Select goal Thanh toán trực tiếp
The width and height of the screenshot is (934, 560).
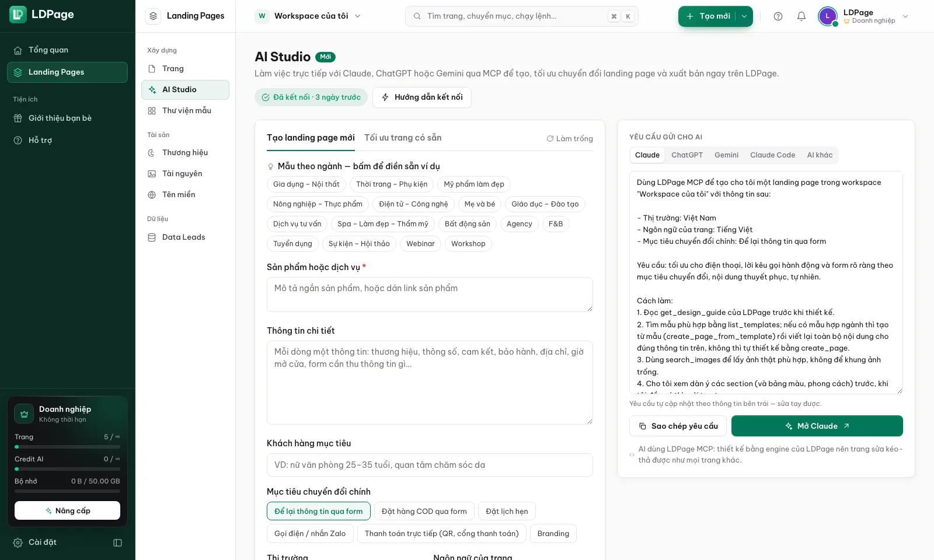pyautogui.click(x=442, y=534)
